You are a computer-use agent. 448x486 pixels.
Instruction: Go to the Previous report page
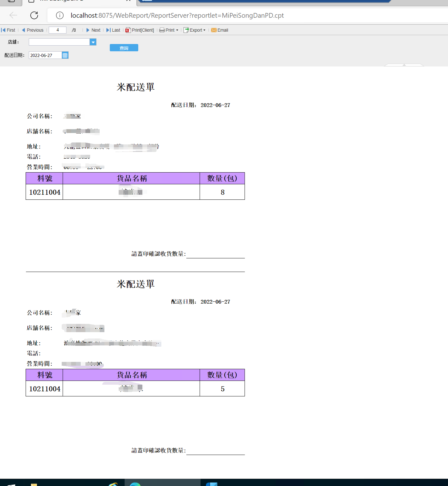pos(33,30)
